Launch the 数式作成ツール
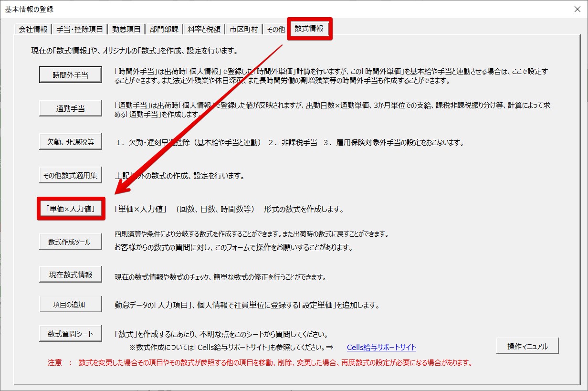Image resolution: width=588 pixels, height=391 pixels. pyautogui.click(x=70, y=242)
